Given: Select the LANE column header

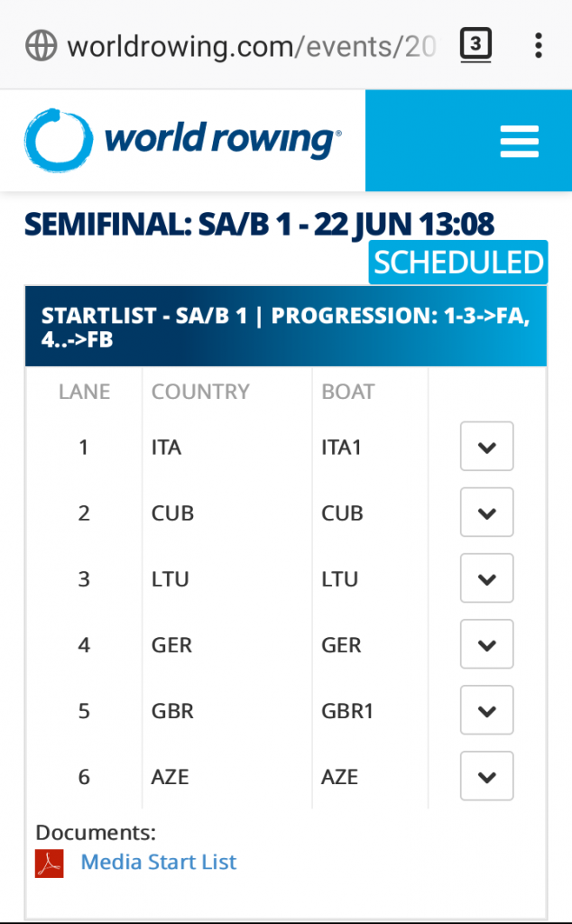Looking at the screenshot, I should [x=84, y=392].
